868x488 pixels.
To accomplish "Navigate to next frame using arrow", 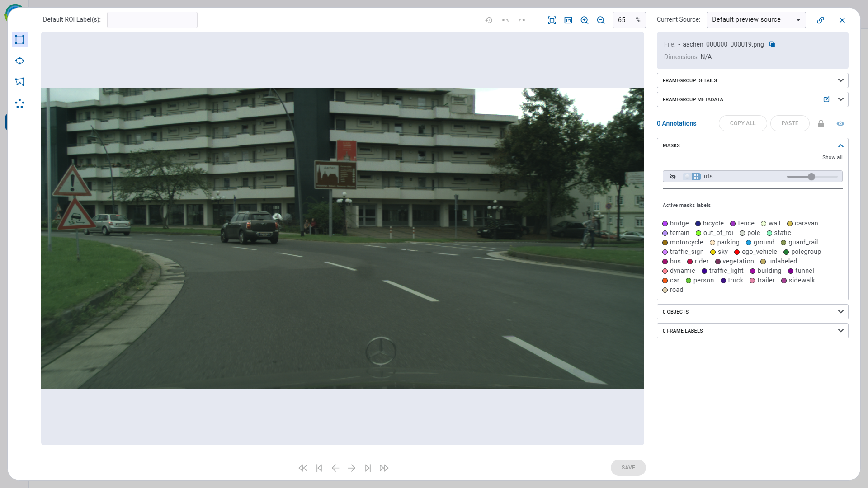I will 351,467.
